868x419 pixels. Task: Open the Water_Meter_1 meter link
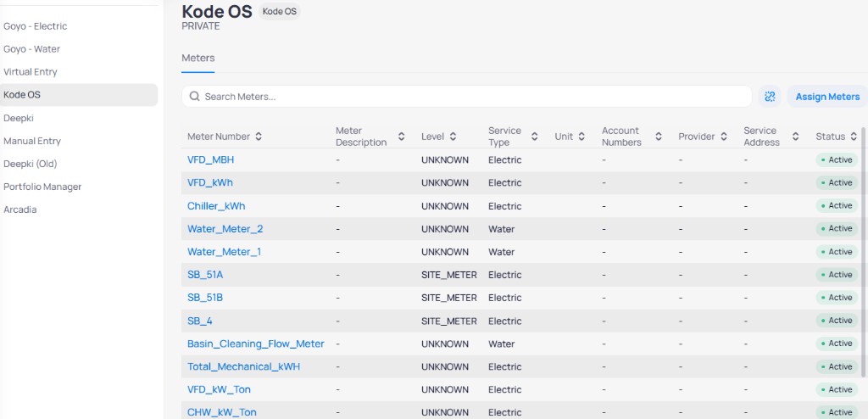(224, 252)
